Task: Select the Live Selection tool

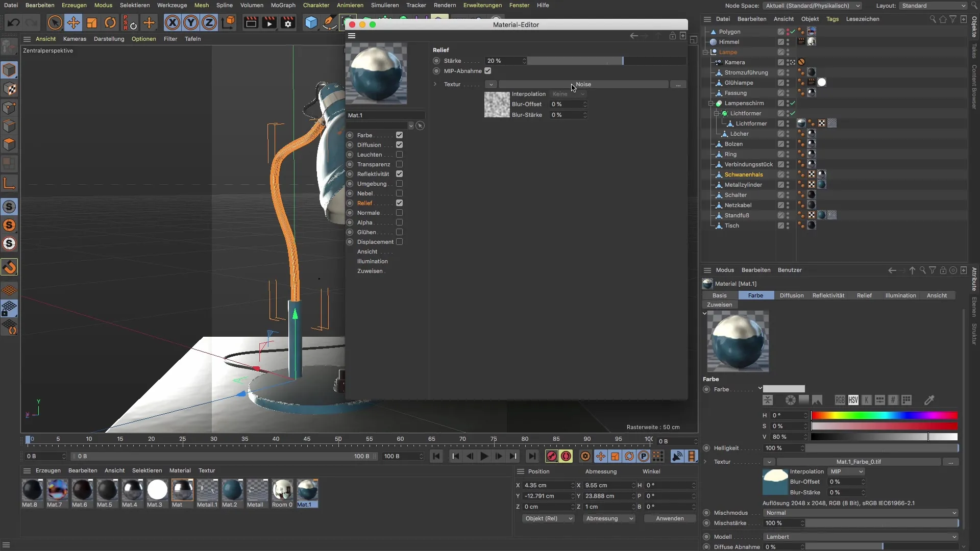Action: [x=55, y=22]
